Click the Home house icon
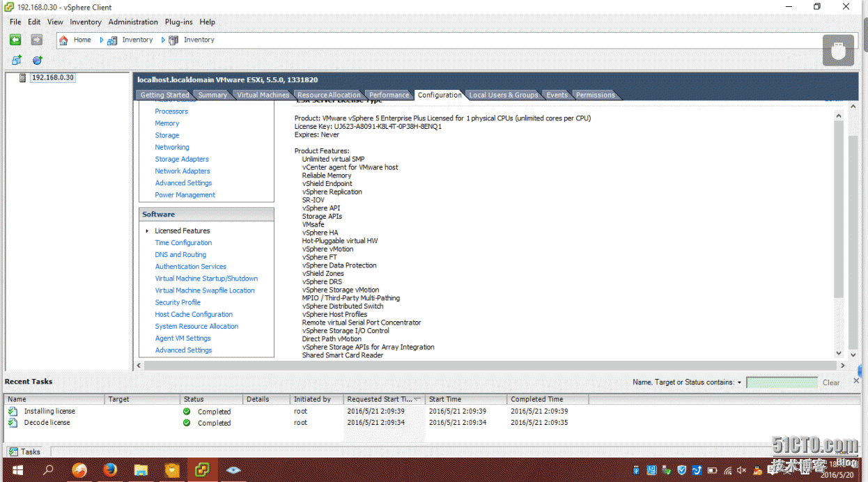Screen dimensions: 868x482 (63, 40)
